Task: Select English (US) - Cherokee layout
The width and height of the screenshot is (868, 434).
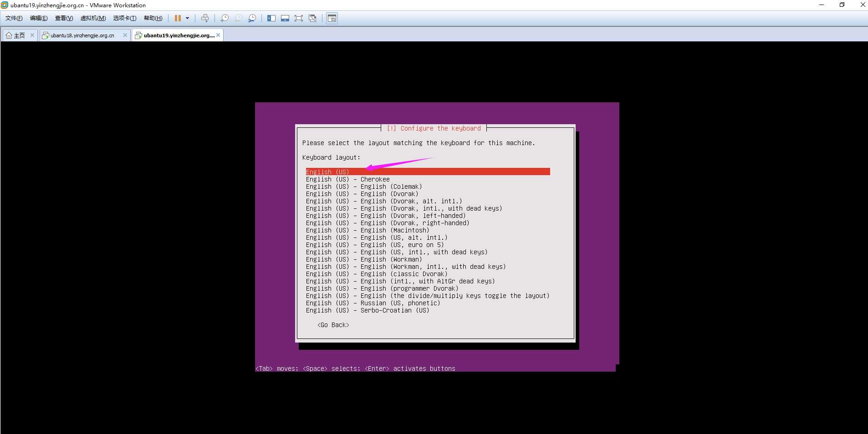Action: coord(347,179)
